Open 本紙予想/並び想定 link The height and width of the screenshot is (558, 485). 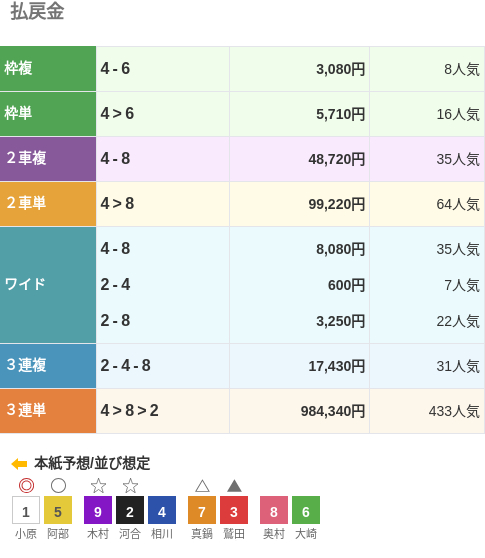click(92, 463)
